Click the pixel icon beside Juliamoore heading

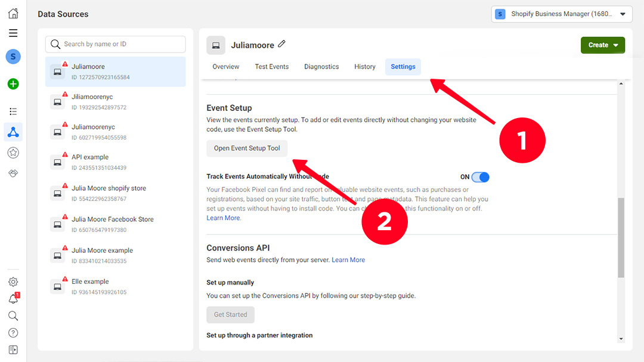216,45
